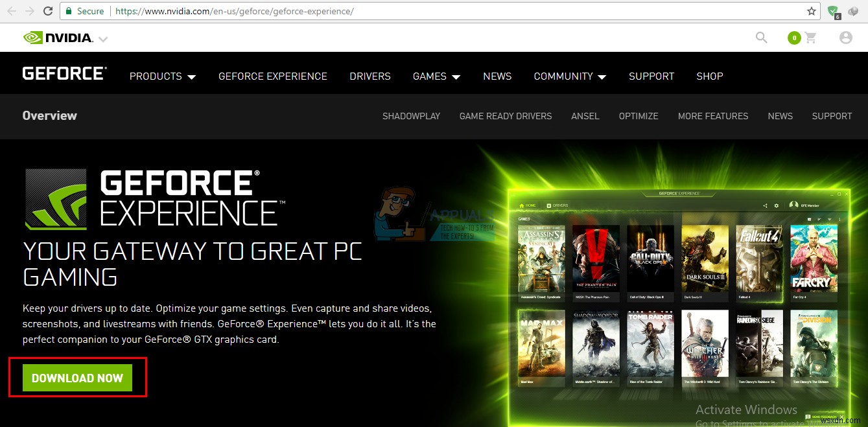Expand the COMMUNITY dropdown menu
The height and width of the screenshot is (427, 868).
coord(570,76)
